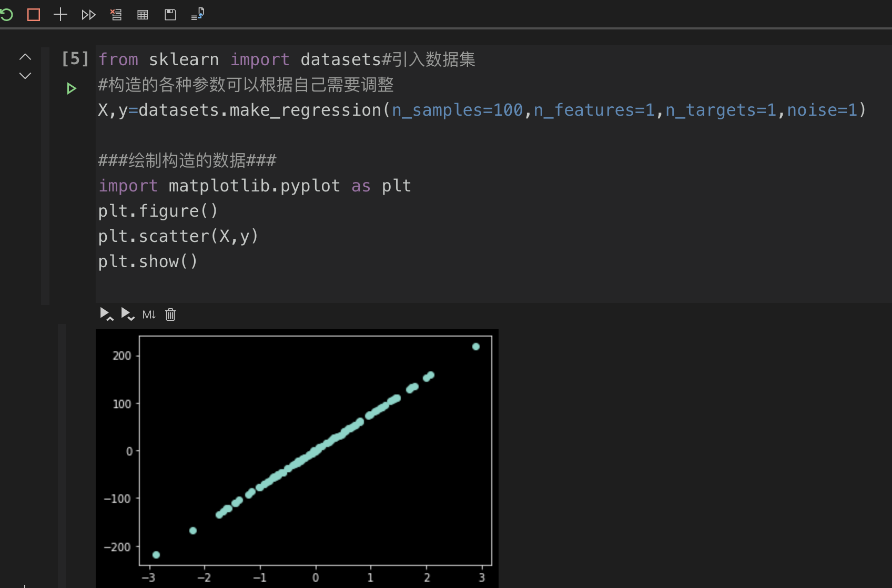Screen dimensions: 892x588
Task: Run all notebook cells
Action: tap(88, 15)
